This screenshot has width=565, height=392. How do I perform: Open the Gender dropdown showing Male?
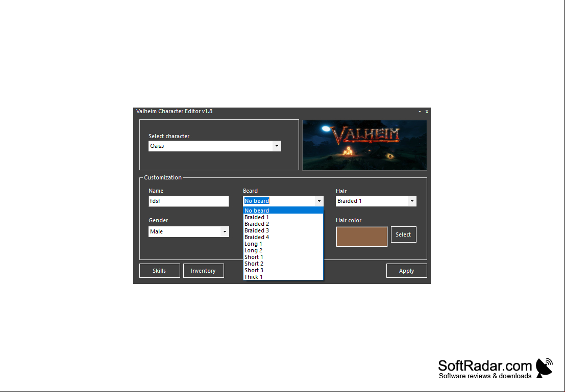pyautogui.click(x=188, y=231)
